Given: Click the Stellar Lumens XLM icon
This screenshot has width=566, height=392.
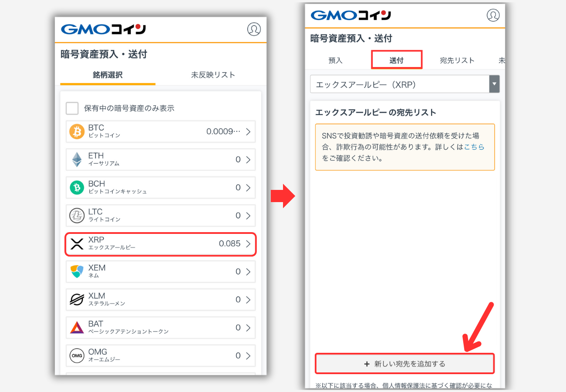Looking at the screenshot, I should (77, 300).
